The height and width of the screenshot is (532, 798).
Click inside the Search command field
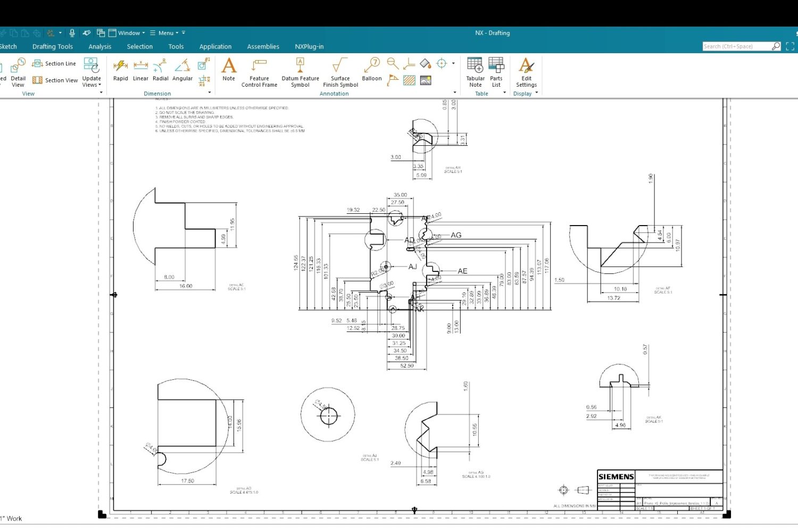(737, 46)
